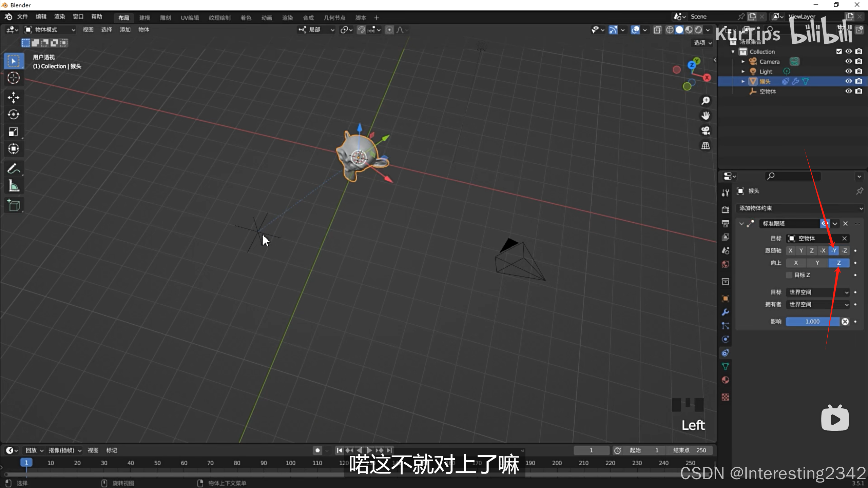The image size is (868, 488).
Task: Select the Scale tool
Action: click(14, 132)
